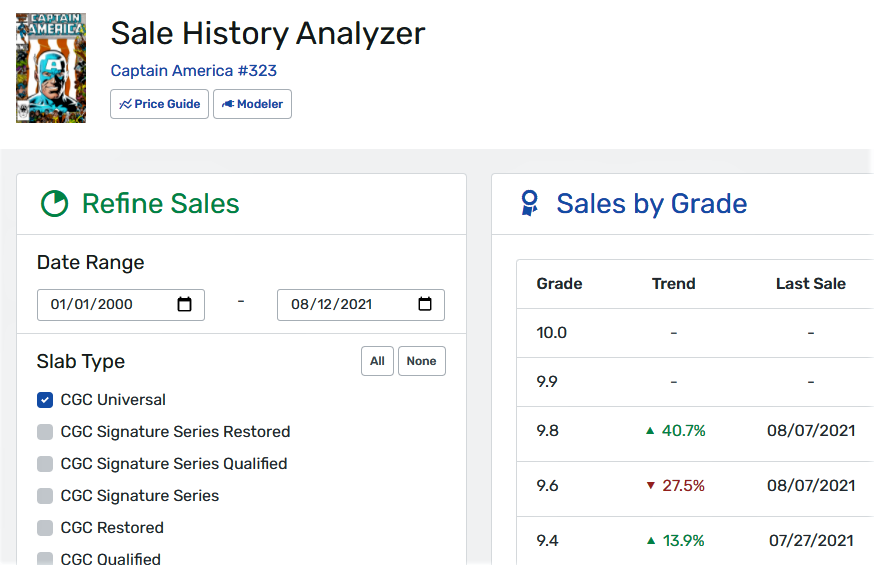Open the Price Guide button
The width and height of the screenshot is (874, 565).
pos(159,104)
